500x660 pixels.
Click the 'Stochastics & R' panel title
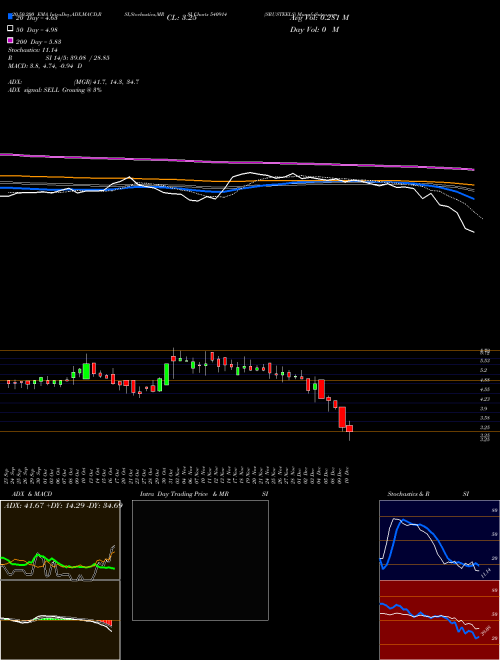pyautogui.click(x=408, y=494)
